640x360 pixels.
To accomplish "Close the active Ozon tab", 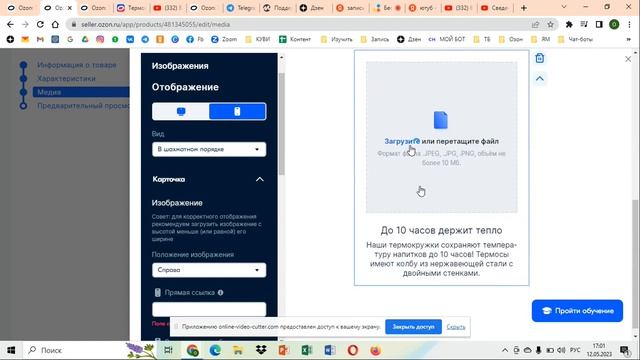I will tap(69, 8).
